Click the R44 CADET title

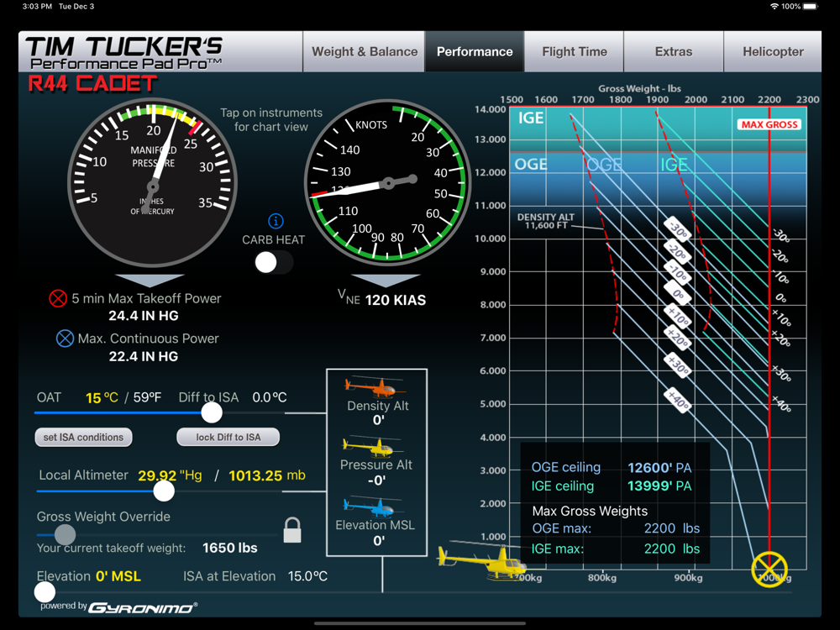click(x=92, y=84)
